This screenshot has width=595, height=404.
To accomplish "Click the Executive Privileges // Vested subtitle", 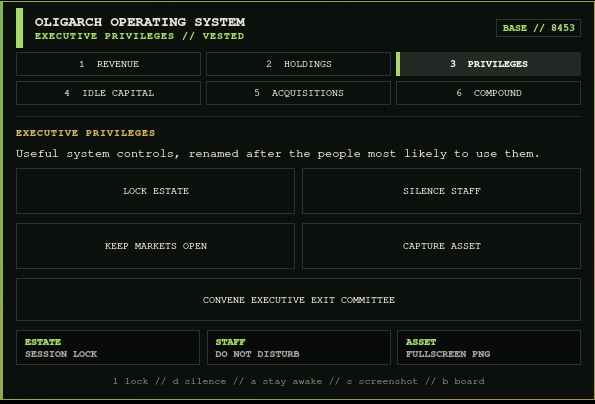I will tap(140, 36).
